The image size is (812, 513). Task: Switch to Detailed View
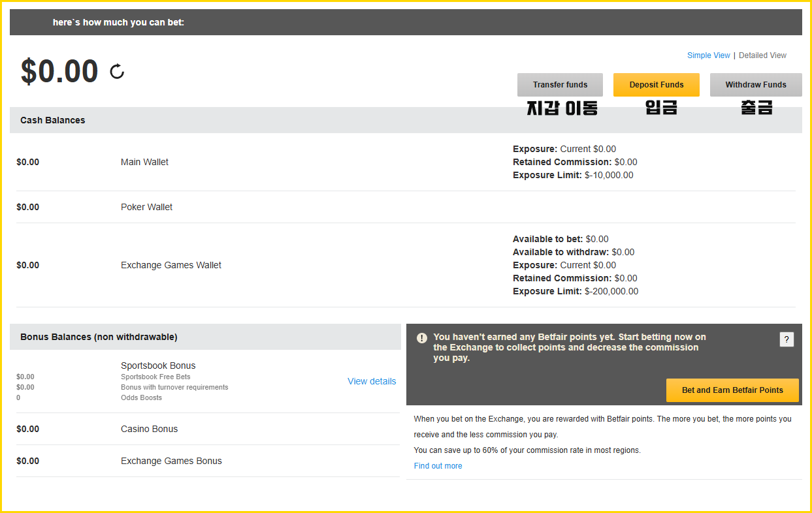(762, 55)
